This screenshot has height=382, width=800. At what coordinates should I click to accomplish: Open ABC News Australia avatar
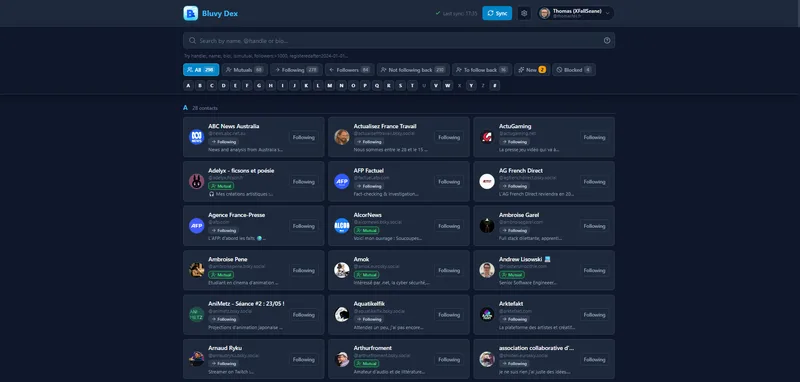[x=196, y=137]
